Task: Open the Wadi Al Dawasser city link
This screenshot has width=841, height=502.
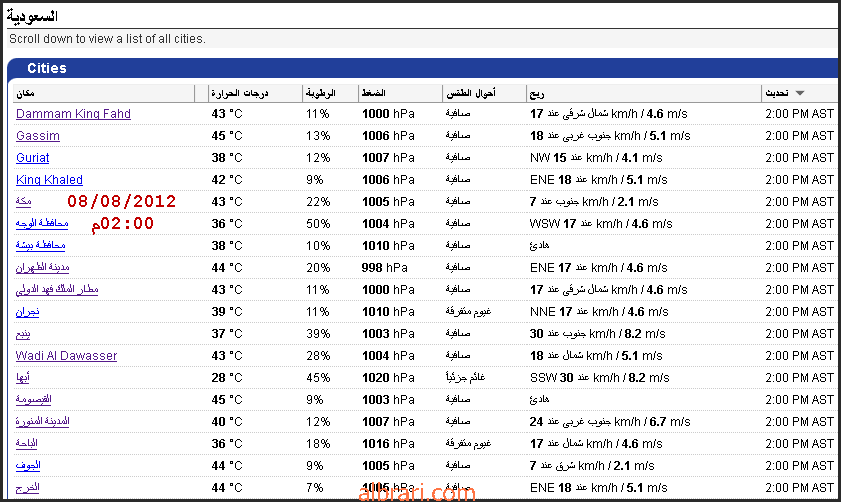Action: pos(67,356)
